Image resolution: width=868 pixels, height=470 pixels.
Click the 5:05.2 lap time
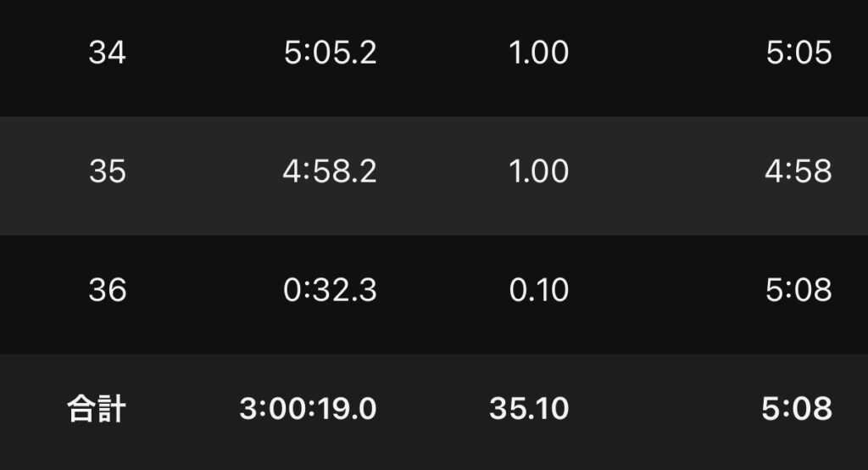[330, 53]
